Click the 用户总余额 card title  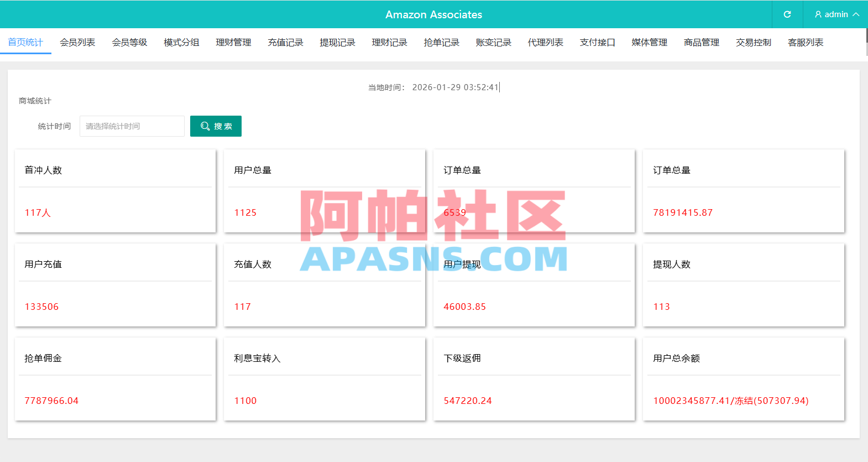tap(676, 359)
